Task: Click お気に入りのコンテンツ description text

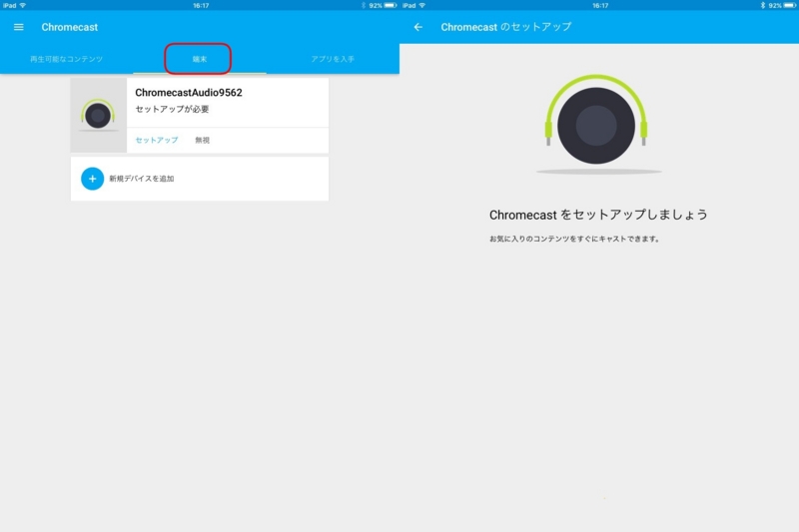Action: (575, 239)
